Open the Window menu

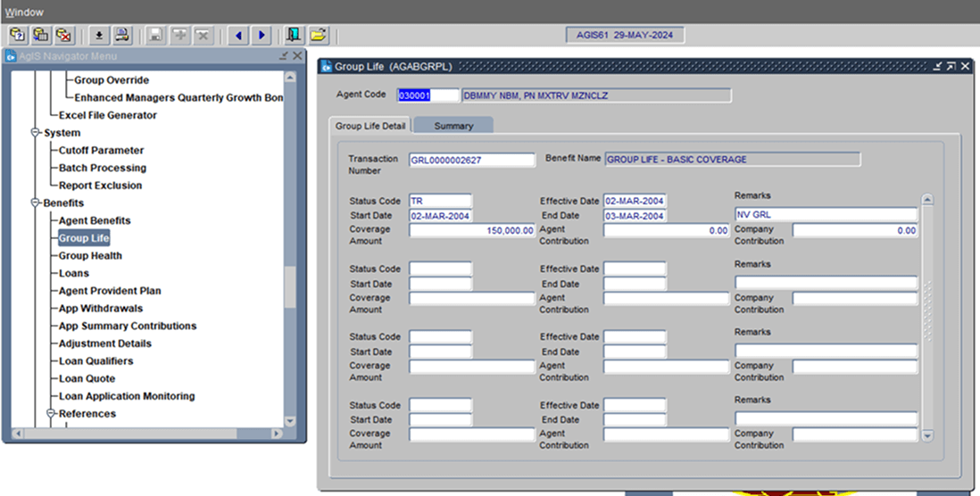[x=23, y=12]
